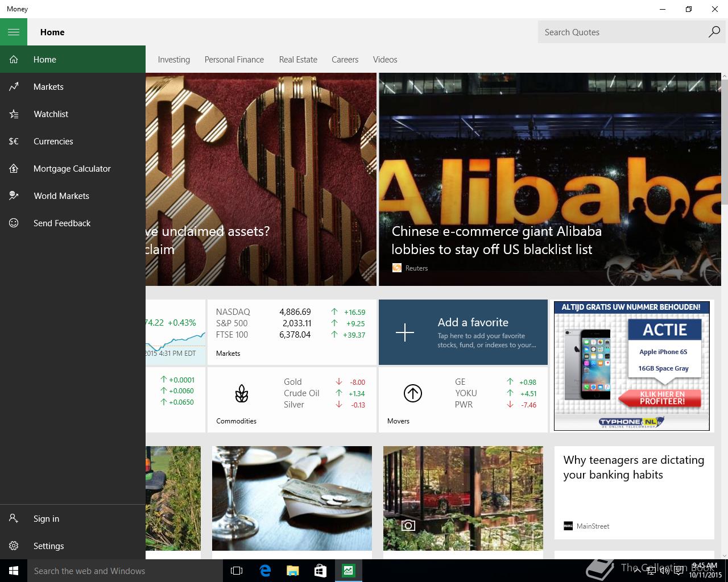Viewport: 728px width, 582px height.
Task: Click the Sign in person icon
Action: pos(14,518)
